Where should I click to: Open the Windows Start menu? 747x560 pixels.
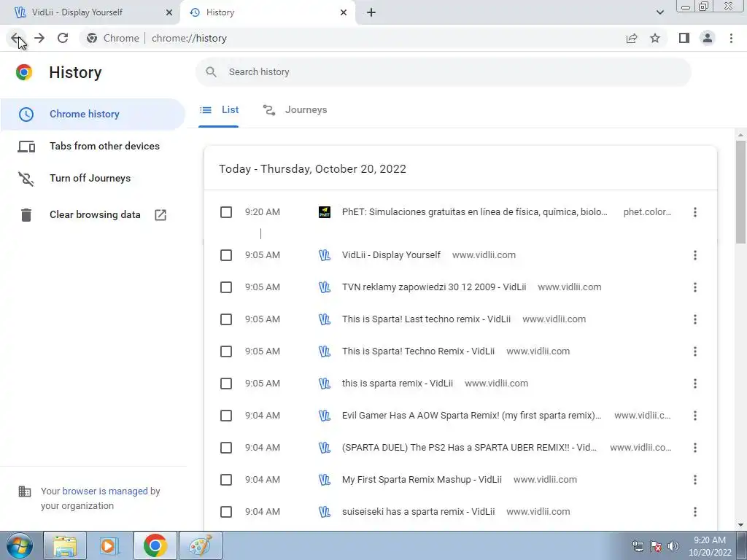[20, 545]
